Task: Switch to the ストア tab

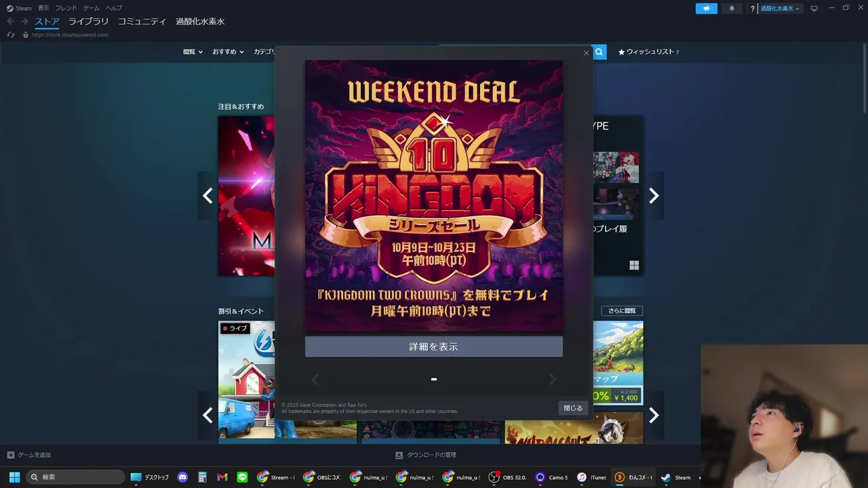Action: click(47, 22)
